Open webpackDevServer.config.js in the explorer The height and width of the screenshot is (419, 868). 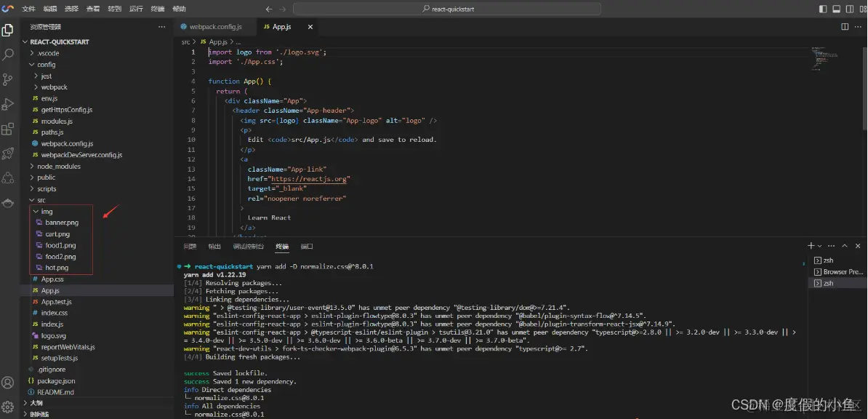pos(97,155)
